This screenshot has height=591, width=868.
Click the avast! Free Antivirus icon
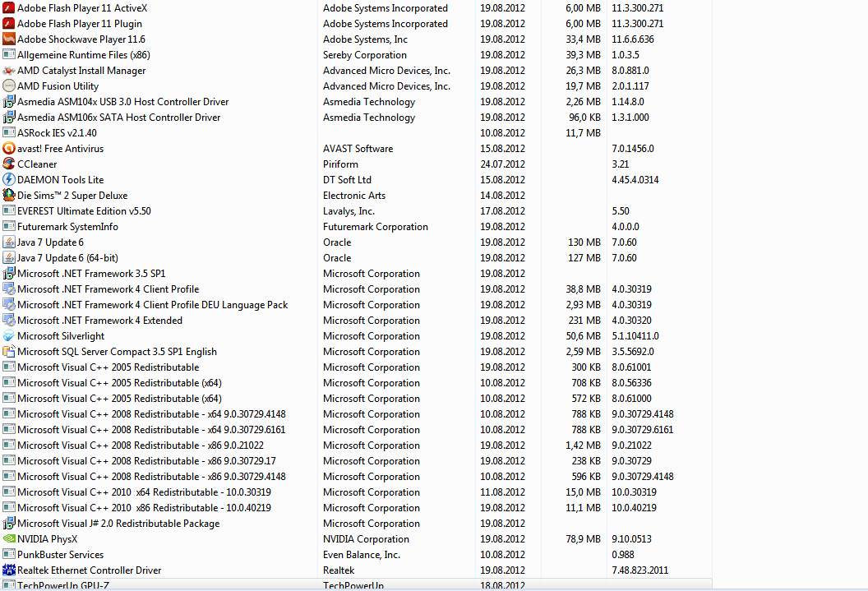pos(8,148)
